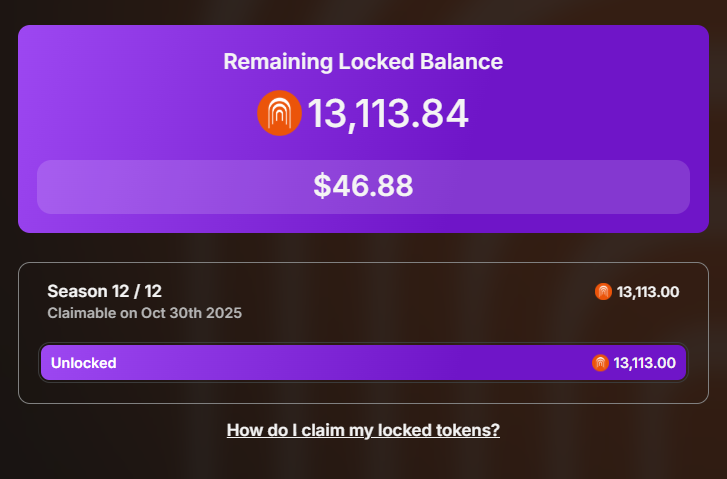Click the "Unlocked" status label
The width and height of the screenshot is (727, 479).
(84, 363)
